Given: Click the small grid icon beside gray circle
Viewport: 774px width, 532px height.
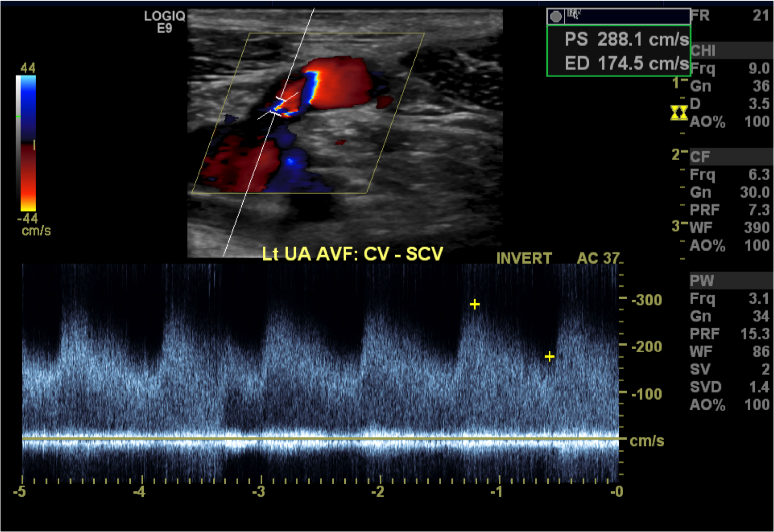Looking at the screenshot, I should tap(573, 14).
